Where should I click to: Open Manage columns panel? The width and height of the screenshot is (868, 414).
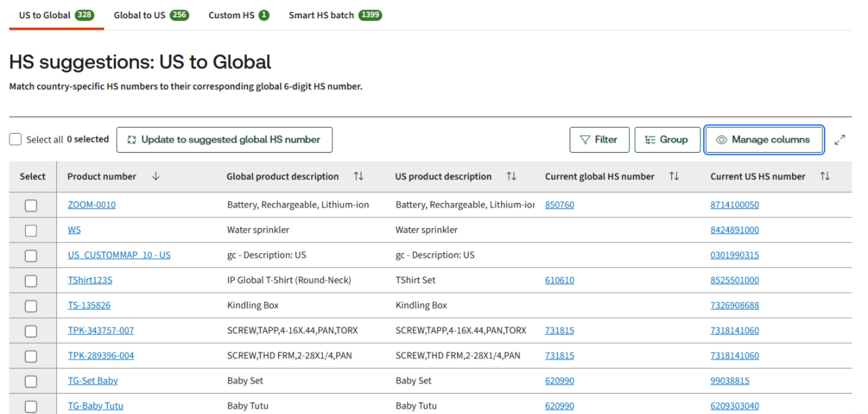pyautogui.click(x=764, y=140)
